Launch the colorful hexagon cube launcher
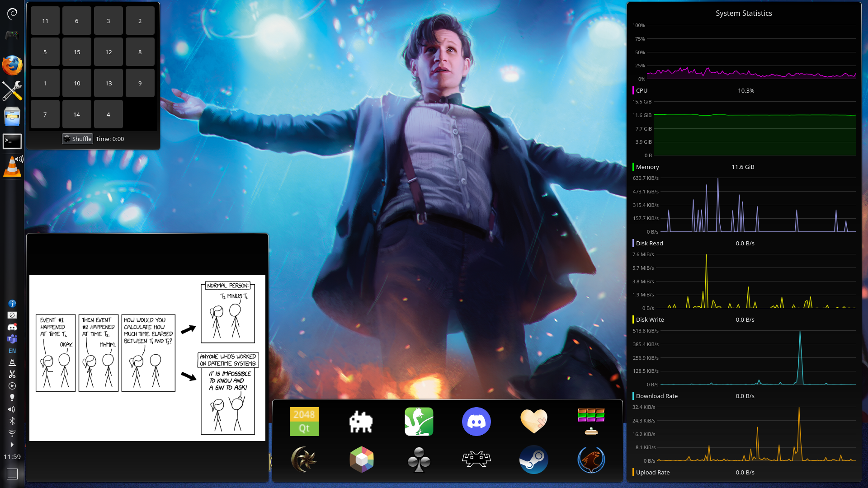 tap(361, 460)
